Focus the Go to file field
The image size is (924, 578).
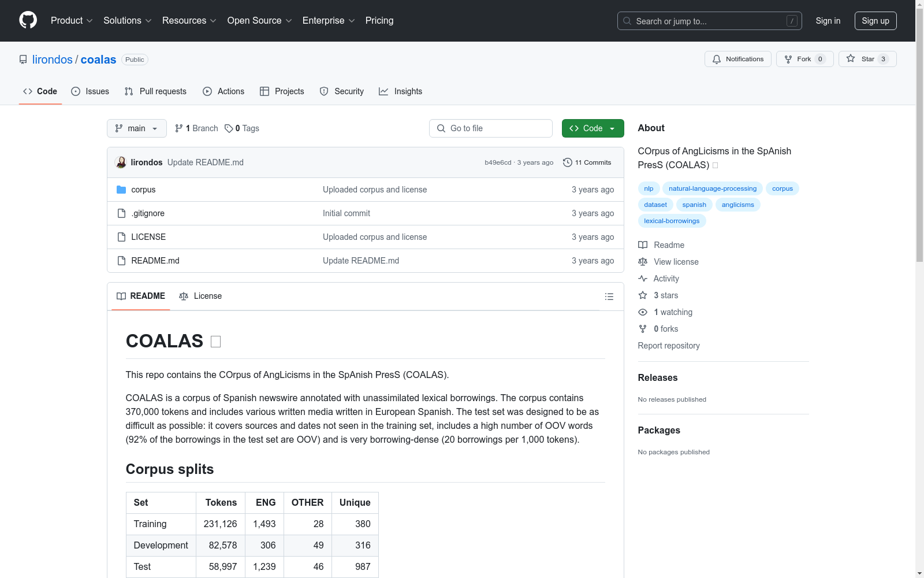pos(491,128)
